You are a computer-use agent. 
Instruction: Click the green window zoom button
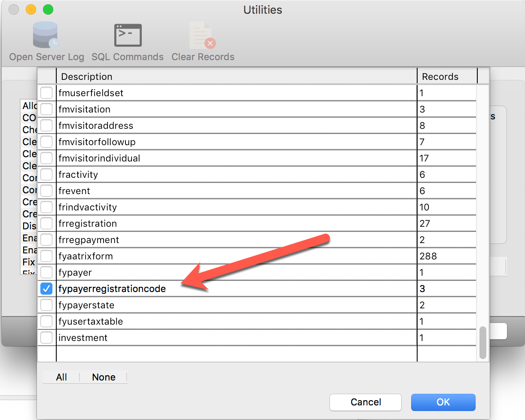click(x=48, y=9)
